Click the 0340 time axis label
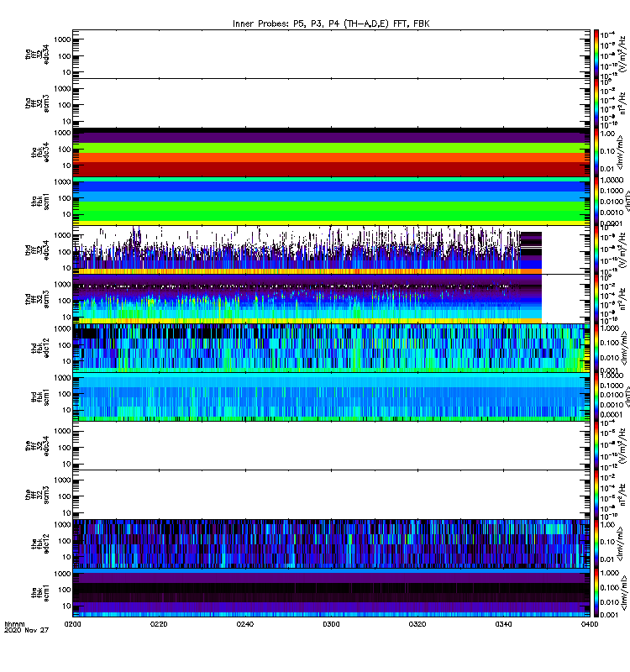The height and width of the screenshot is (672, 630). point(503,624)
